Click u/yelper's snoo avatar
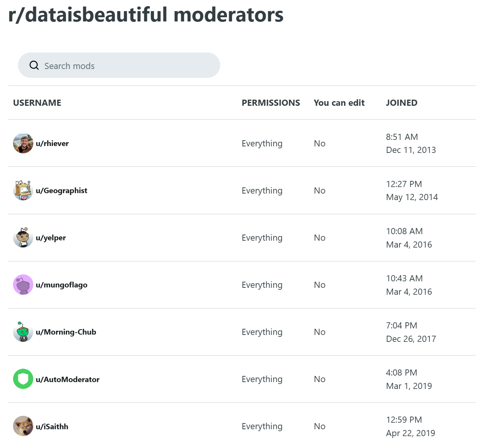The image size is (479, 448). click(23, 238)
